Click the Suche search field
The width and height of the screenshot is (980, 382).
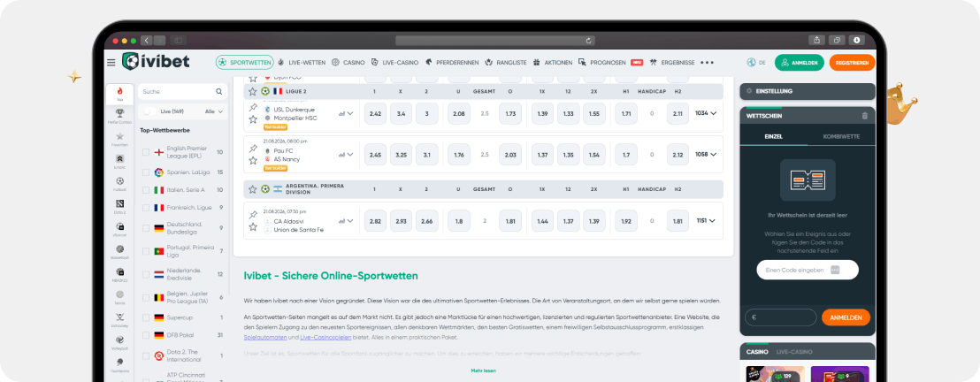click(x=182, y=91)
